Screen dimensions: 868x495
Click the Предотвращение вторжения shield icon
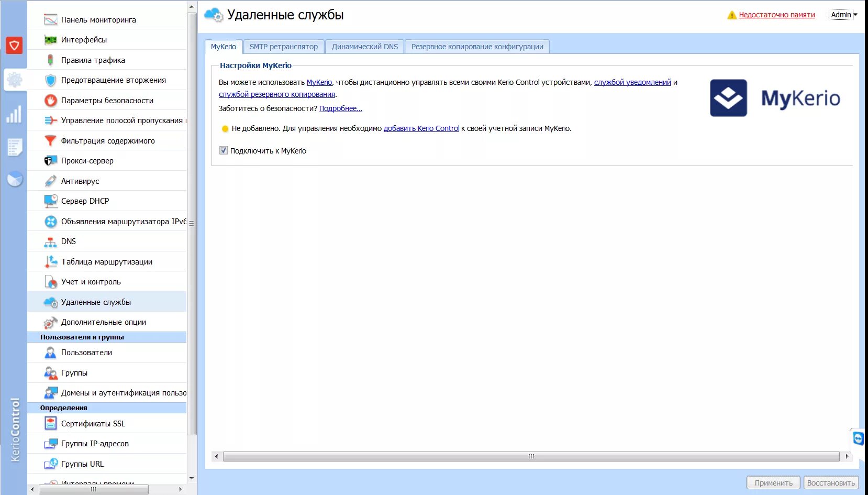click(50, 80)
